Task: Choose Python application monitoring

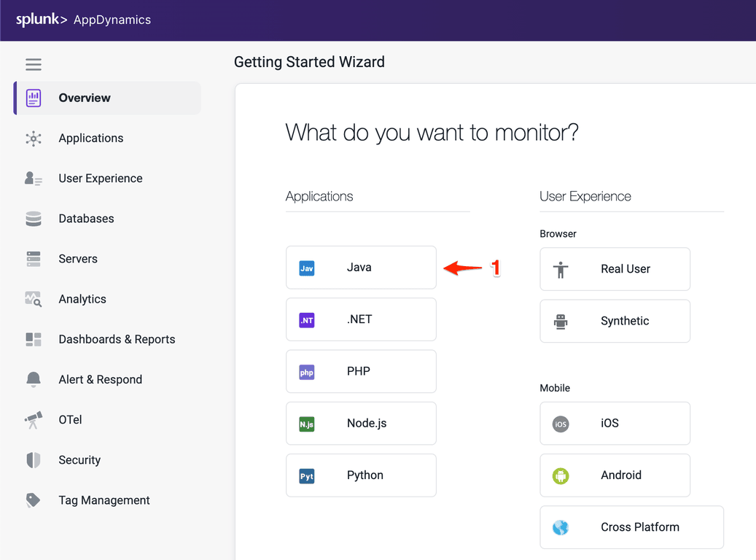Action: (x=361, y=475)
